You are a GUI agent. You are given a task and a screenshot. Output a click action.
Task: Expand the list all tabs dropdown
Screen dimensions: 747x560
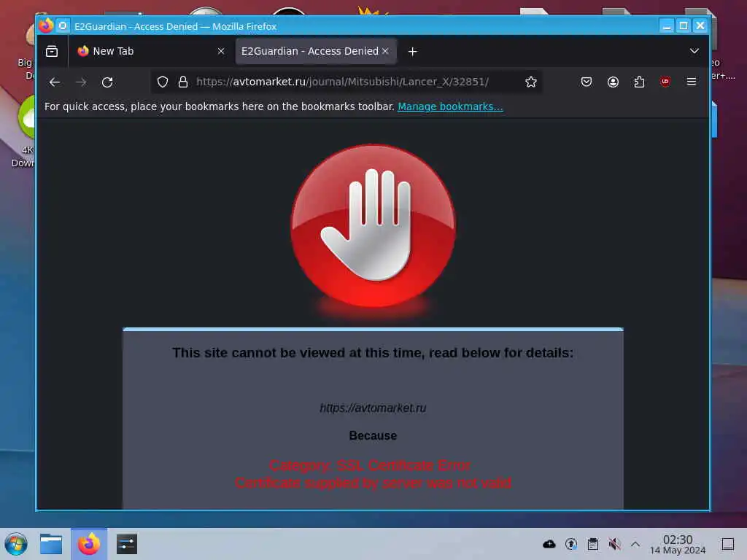coord(694,51)
